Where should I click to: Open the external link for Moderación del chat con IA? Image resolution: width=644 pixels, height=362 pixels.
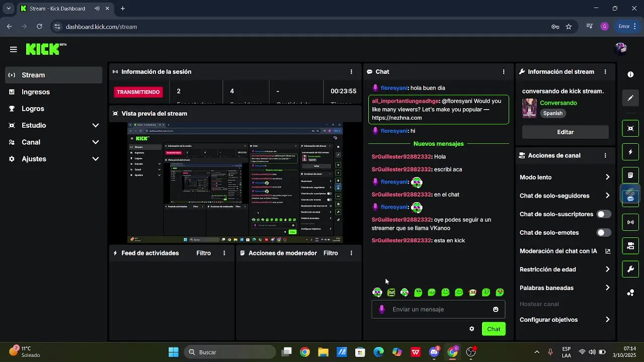coord(608,251)
